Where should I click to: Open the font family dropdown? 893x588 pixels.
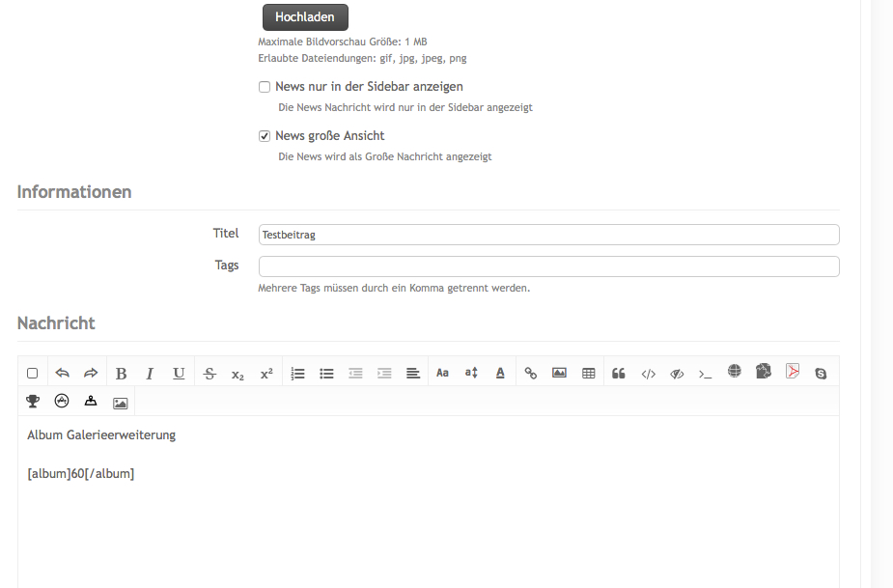pos(442,373)
